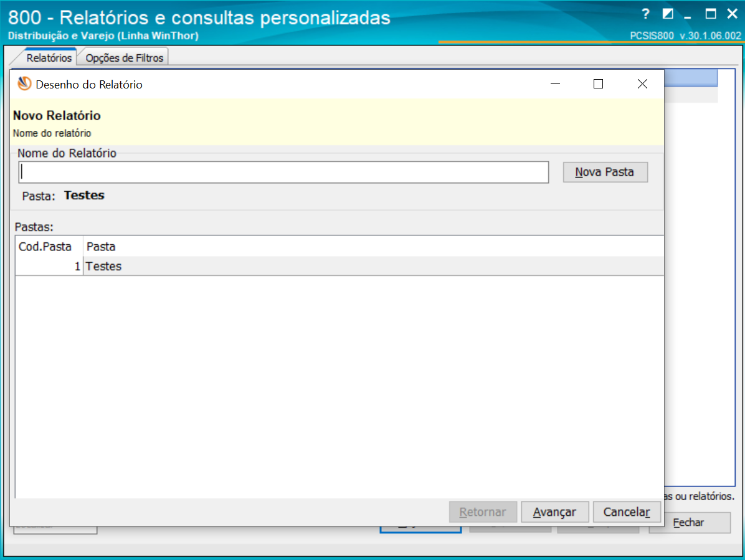Close the main 800 window
The height and width of the screenshot is (560, 745).
(x=732, y=14)
